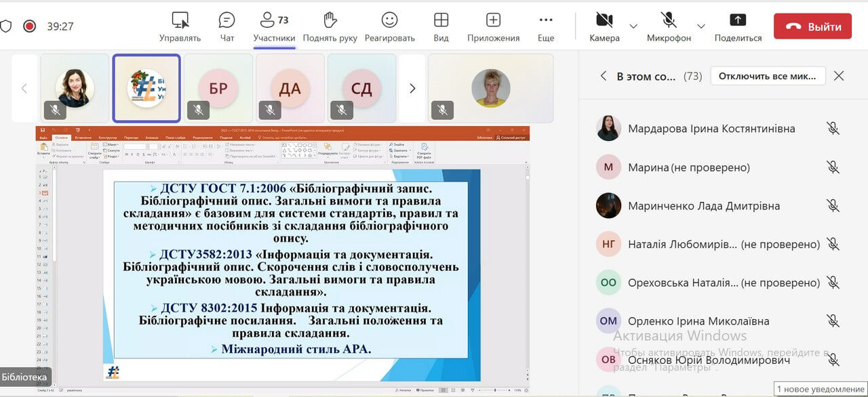Click the shared PowerPoint slide content

point(291,275)
